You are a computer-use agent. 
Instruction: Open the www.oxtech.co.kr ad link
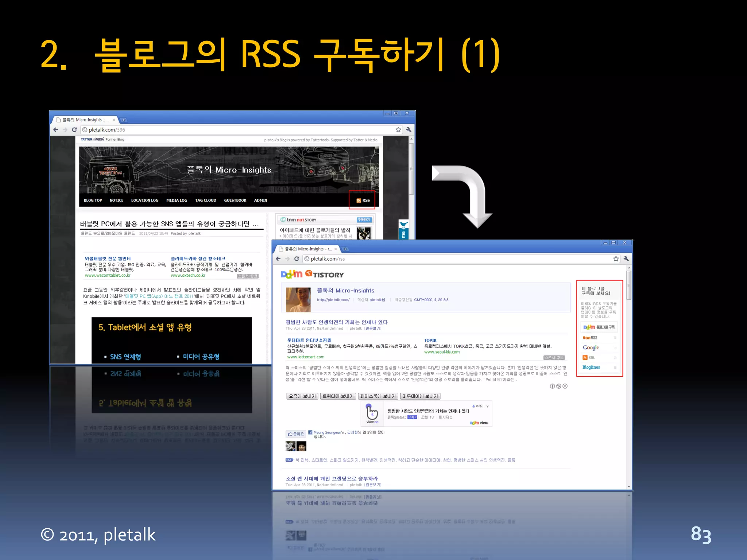click(x=188, y=276)
